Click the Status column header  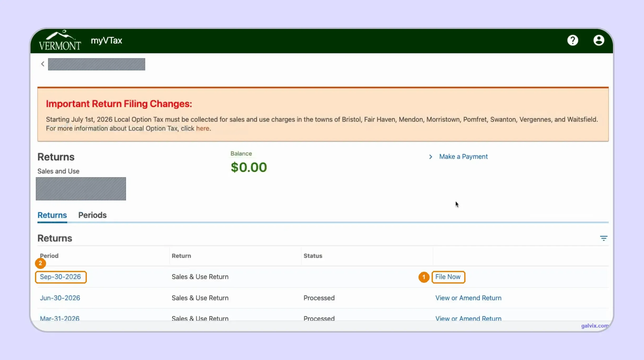click(x=313, y=256)
